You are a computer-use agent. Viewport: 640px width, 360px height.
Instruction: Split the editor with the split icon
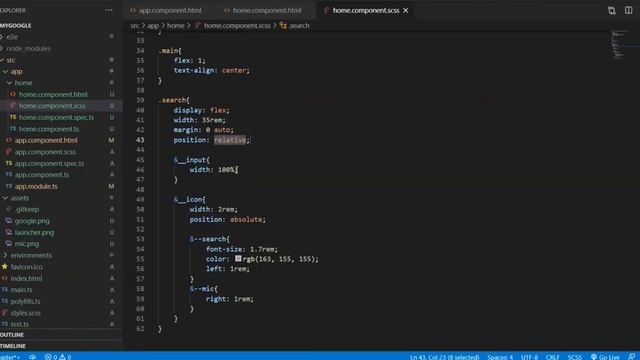(x=629, y=11)
